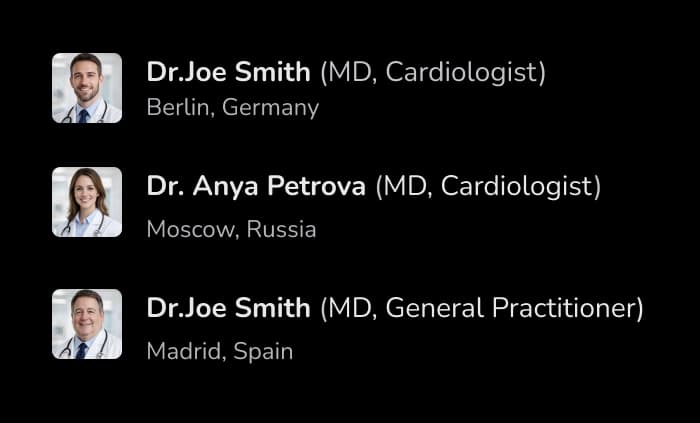Choose the Moscow, Russia location line
The height and width of the screenshot is (423, 700).
pos(231,230)
